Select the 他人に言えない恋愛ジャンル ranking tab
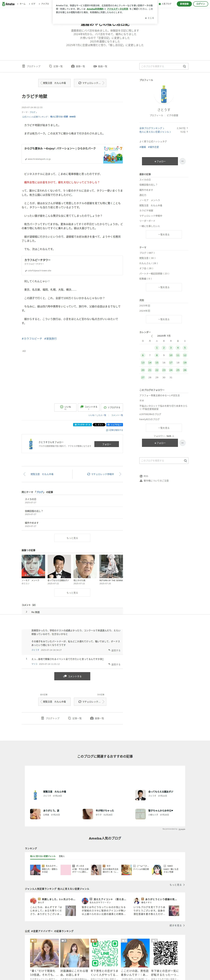Screen dimensions: 210x980 (x=43, y=856)
